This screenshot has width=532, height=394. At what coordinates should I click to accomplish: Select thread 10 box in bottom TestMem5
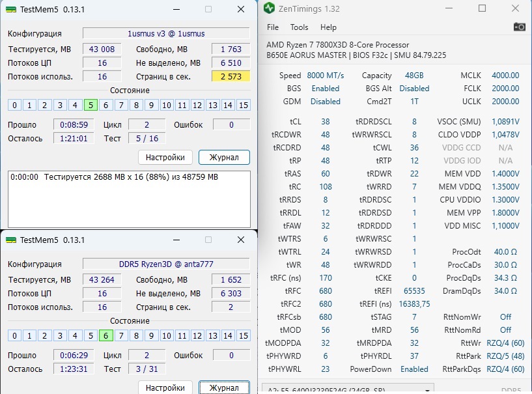167,335
